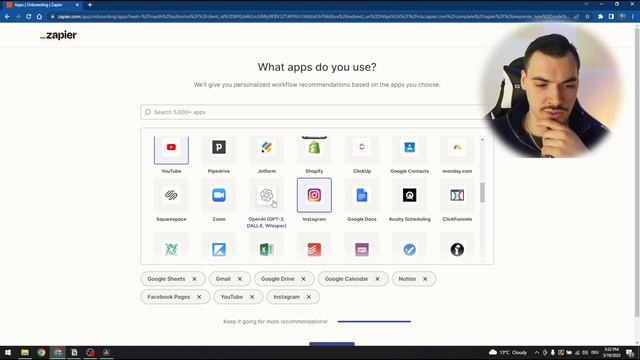Open a new browser tab
The image size is (640, 360).
pyautogui.click(x=90, y=5)
